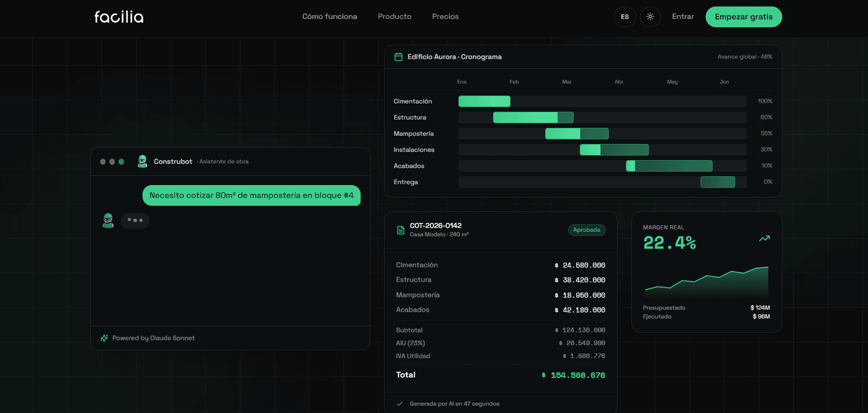Click the Estructura amount $ 38.420.000
The image size is (868, 413).
(x=580, y=280)
